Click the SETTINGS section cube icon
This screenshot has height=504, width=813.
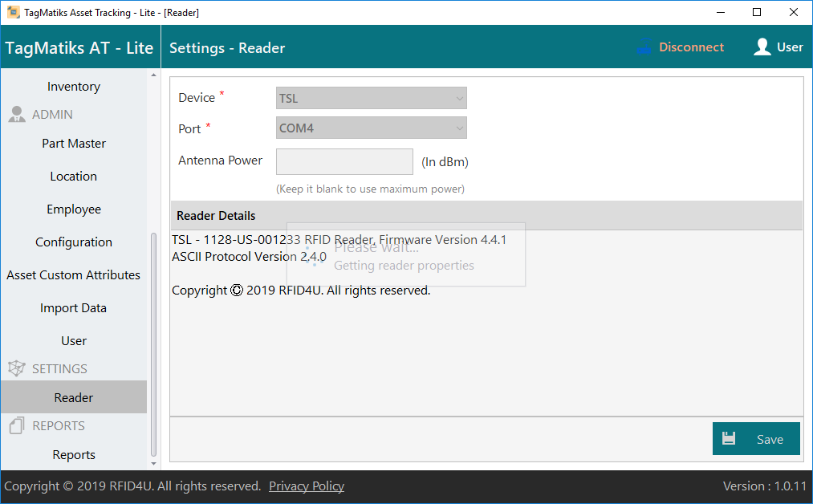coord(17,369)
